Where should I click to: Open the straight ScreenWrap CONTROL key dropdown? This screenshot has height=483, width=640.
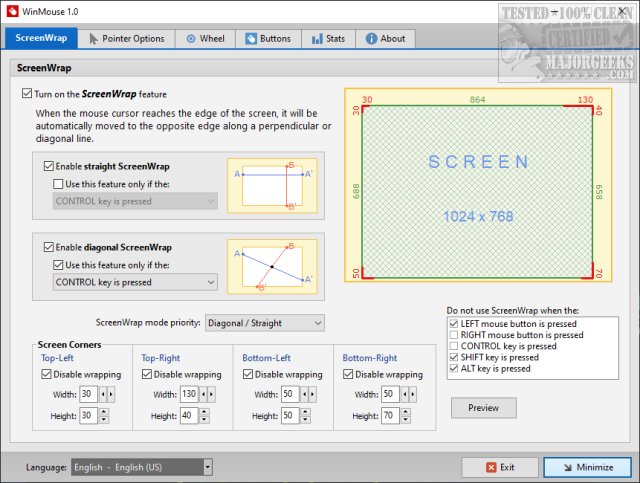tap(135, 201)
